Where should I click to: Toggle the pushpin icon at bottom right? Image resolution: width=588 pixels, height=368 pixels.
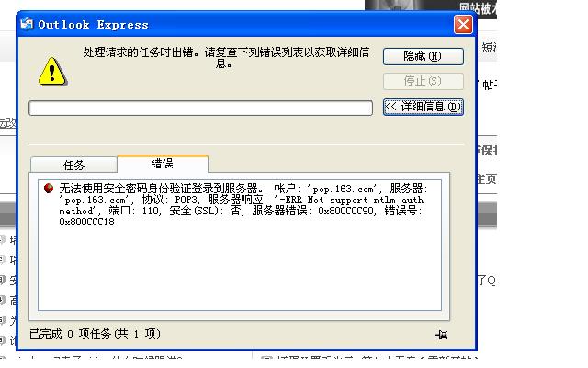pos(441,334)
